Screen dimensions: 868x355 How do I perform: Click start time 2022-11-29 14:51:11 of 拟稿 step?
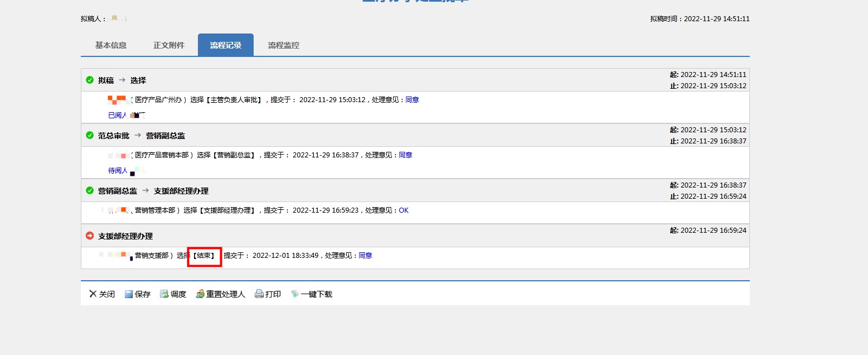713,74
